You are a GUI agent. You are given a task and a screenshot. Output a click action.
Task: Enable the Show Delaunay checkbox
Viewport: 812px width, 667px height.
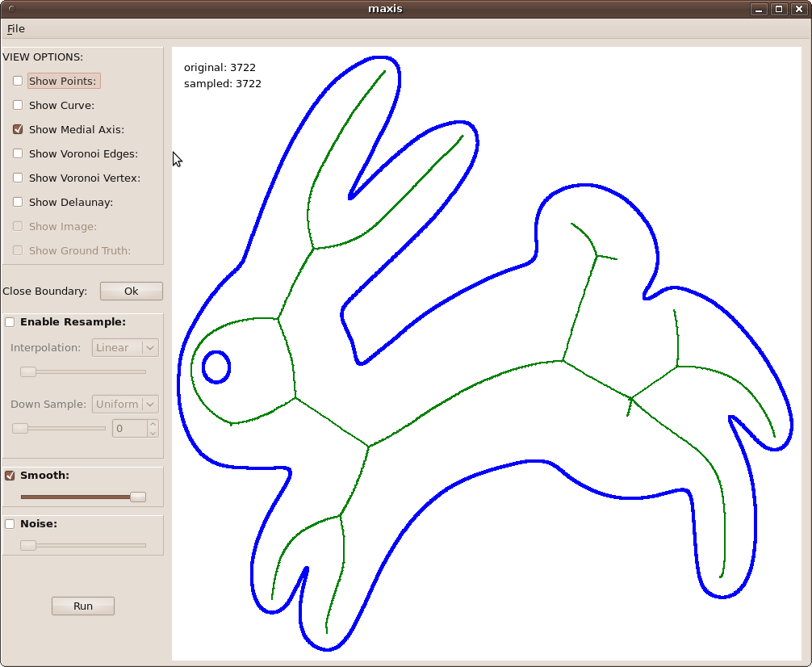(18, 202)
